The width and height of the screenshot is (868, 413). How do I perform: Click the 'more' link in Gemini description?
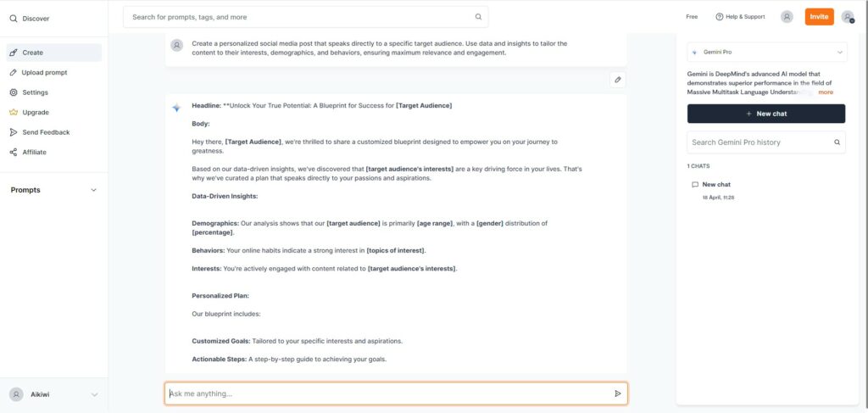(x=826, y=92)
